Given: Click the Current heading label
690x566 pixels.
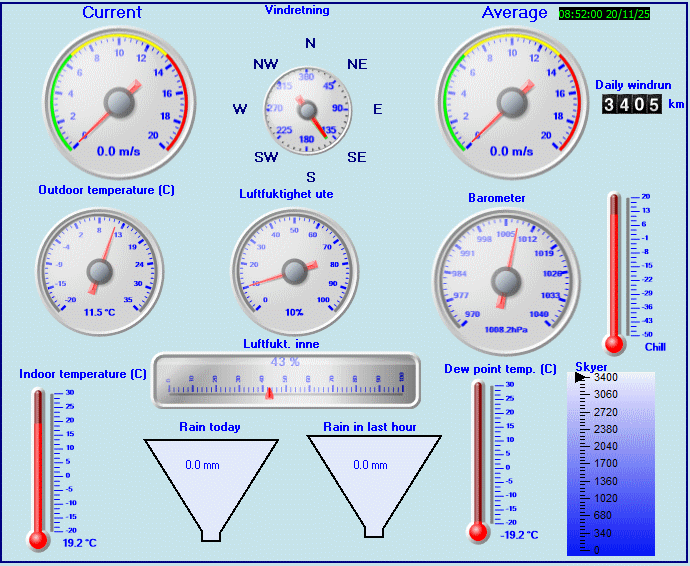Looking at the screenshot, I should [x=112, y=13].
